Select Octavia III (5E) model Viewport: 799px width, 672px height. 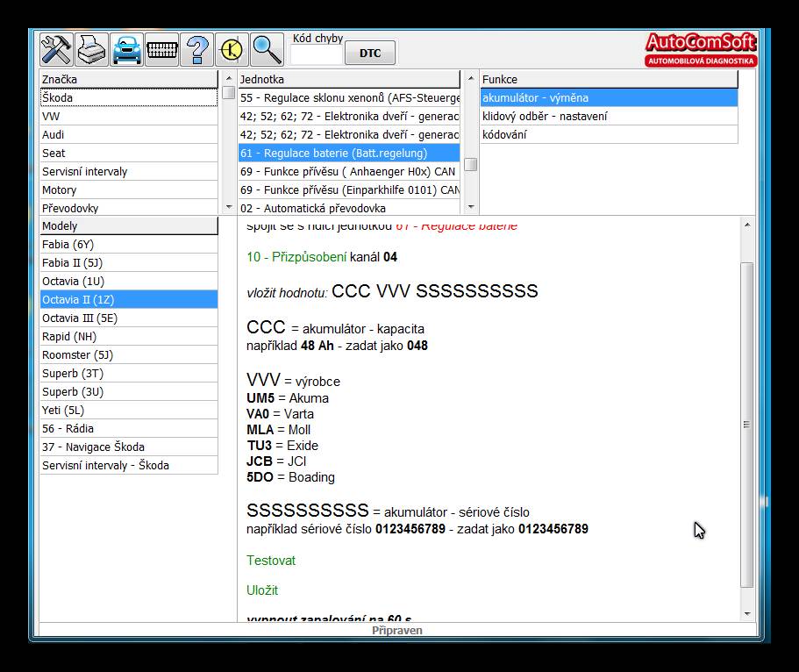pyautogui.click(x=129, y=318)
